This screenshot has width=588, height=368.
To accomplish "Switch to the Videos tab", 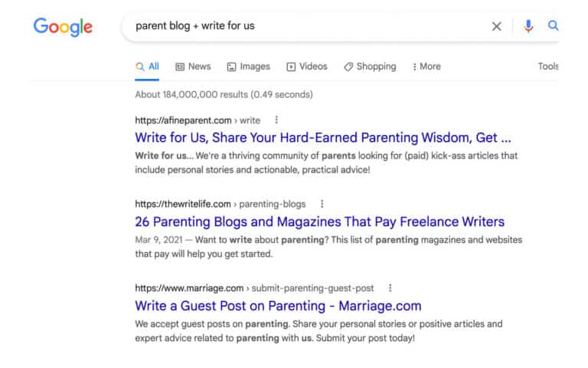I will [307, 67].
